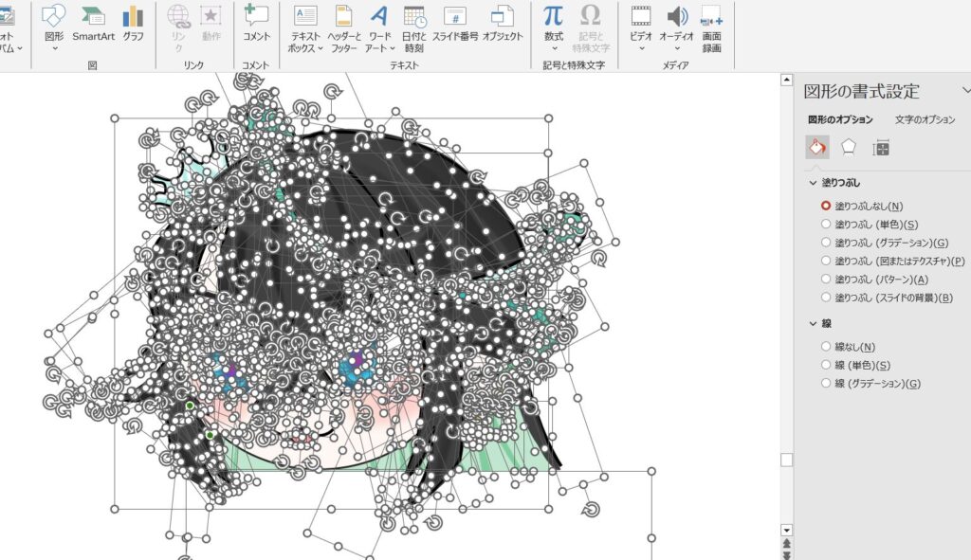The height and width of the screenshot is (560, 971).
Task: Select the 線なし radio button
Action: [x=826, y=347]
